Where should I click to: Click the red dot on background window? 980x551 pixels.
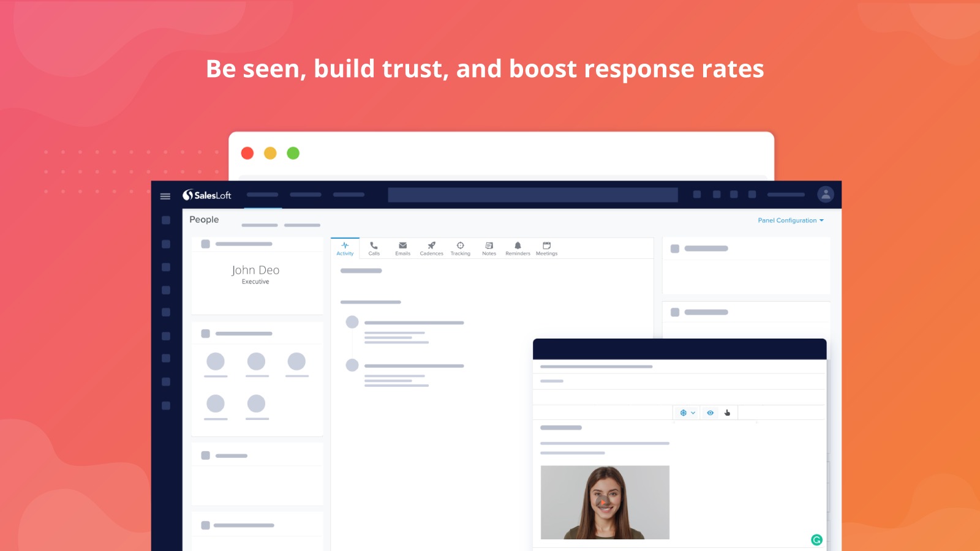(x=247, y=153)
